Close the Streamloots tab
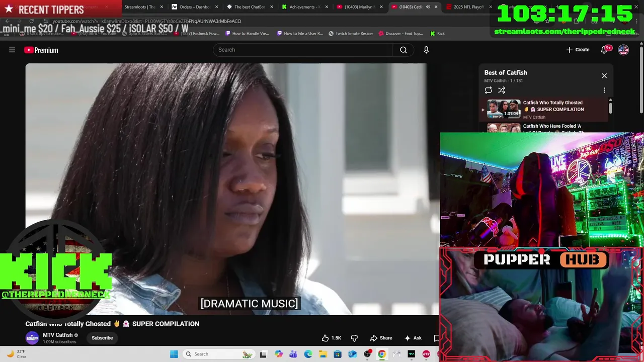Viewport: 644px width, 362px height. (x=162, y=7)
